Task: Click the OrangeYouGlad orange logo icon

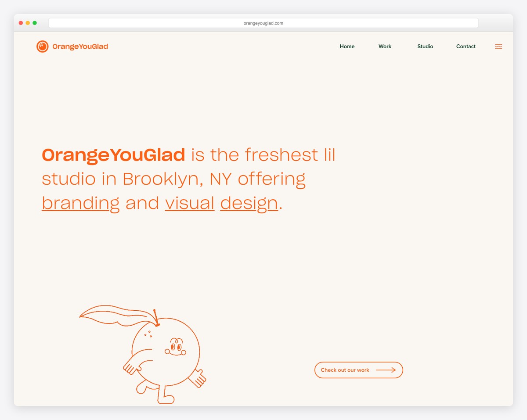Action: [42, 46]
